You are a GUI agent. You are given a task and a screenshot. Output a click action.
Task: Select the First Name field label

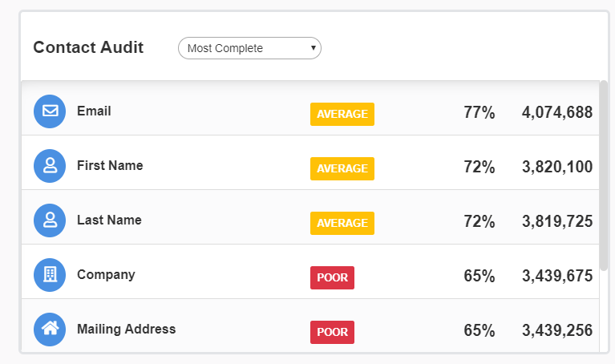click(110, 166)
